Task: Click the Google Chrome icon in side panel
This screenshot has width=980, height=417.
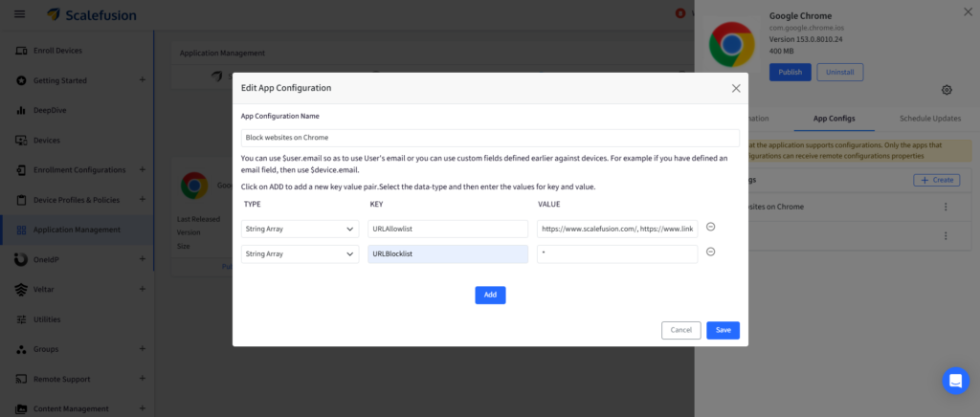Action: point(731,45)
